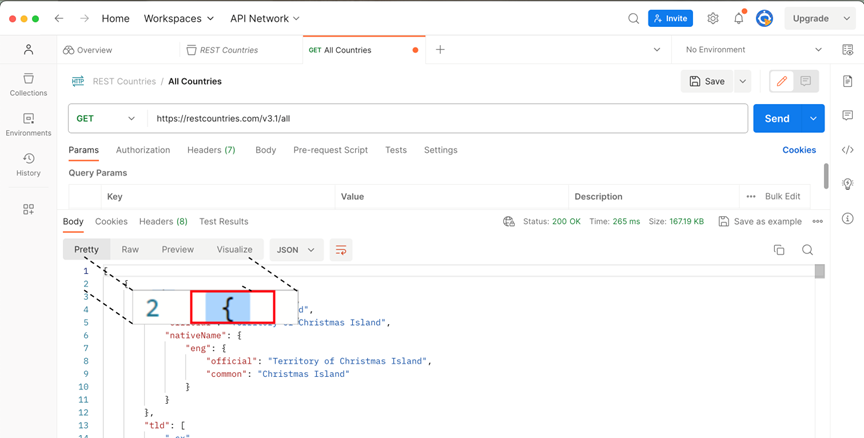
Task: Open the GET method dropdown
Action: pyautogui.click(x=105, y=118)
